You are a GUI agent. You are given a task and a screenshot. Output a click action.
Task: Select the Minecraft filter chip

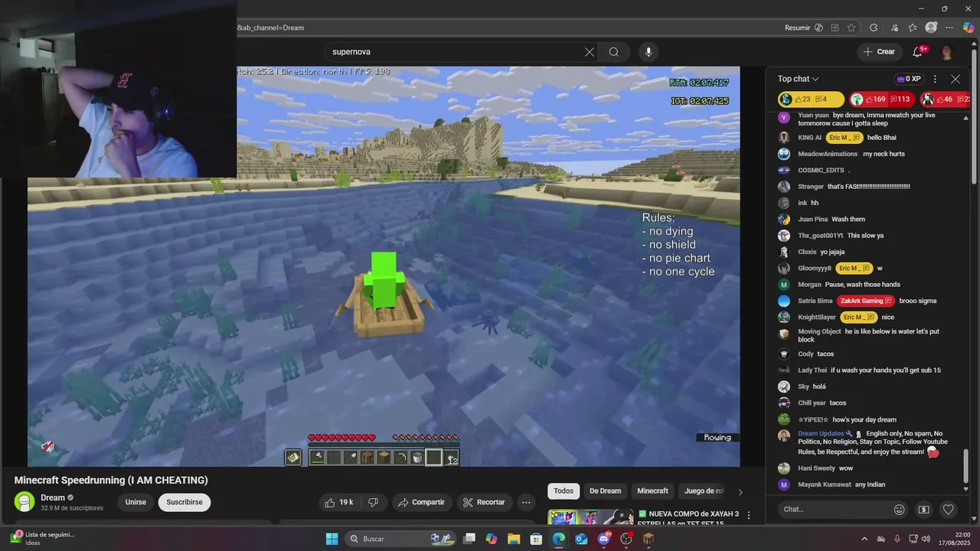pos(653,491)
